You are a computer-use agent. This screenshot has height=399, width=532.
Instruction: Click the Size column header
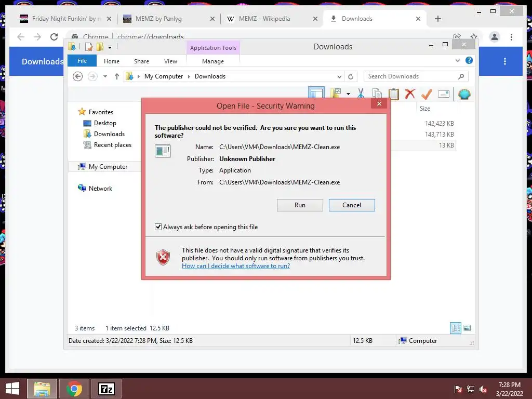[425, 109]
